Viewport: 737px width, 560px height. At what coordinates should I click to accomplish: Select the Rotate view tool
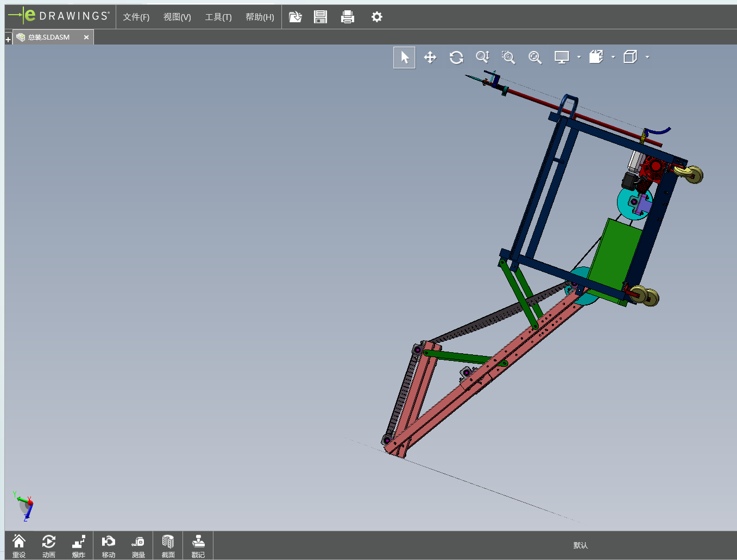point(456,58)
